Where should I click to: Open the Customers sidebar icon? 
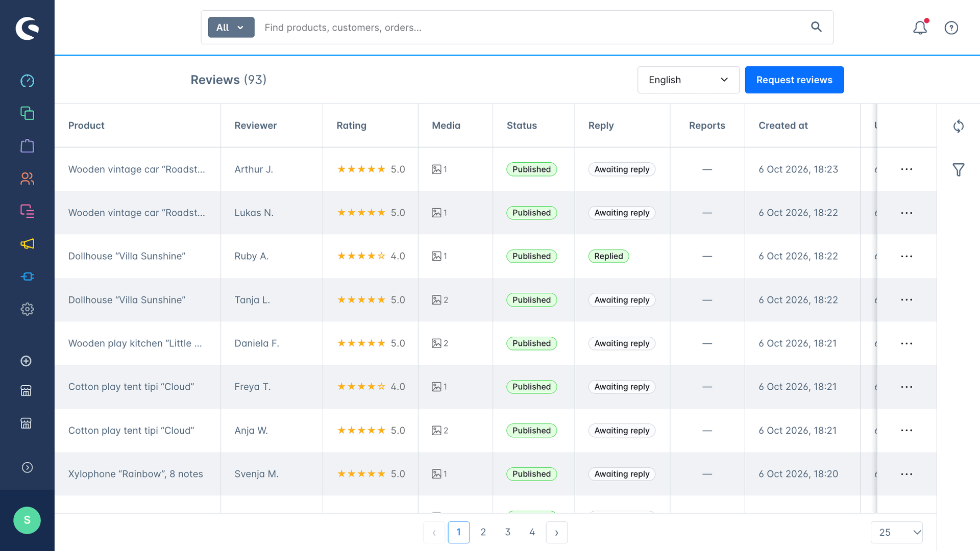click(x=27, y=179)
